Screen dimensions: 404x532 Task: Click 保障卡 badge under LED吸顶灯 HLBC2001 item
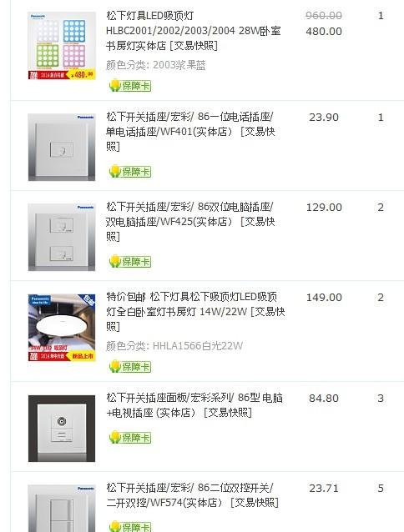[130, 86]
